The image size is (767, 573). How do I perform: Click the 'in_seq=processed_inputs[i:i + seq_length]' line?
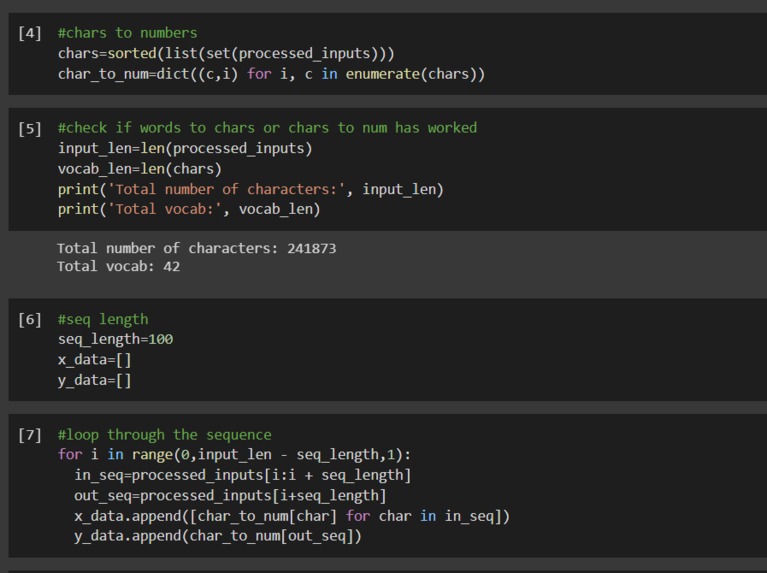click(243, 475)
